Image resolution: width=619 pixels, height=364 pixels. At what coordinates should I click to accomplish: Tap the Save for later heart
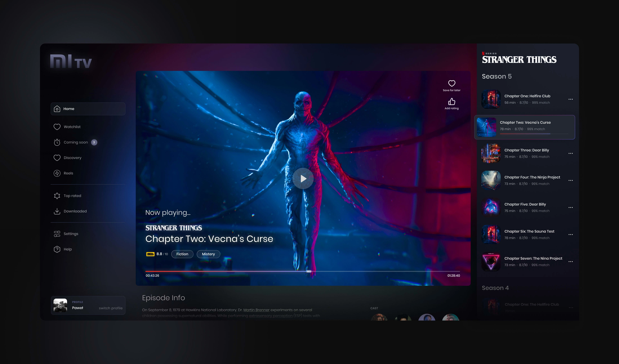452,83
